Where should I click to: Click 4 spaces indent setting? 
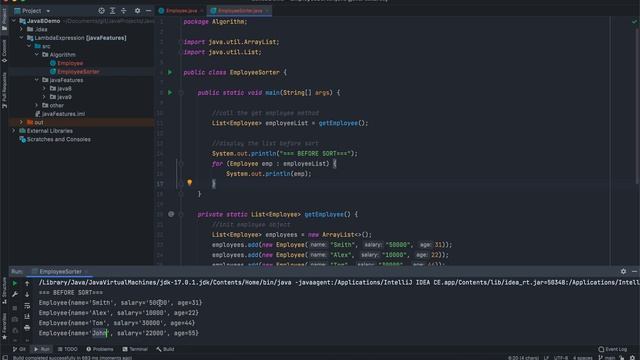point(582,358)
